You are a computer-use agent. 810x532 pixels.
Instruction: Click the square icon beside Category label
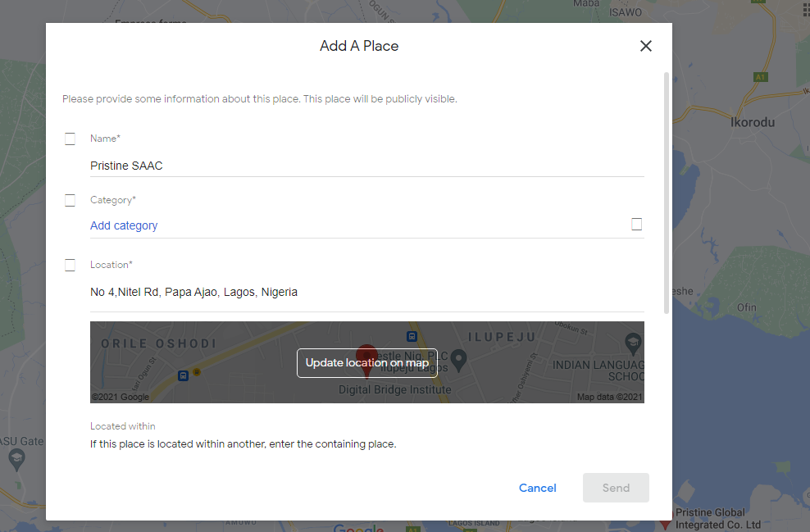point(71,200)
